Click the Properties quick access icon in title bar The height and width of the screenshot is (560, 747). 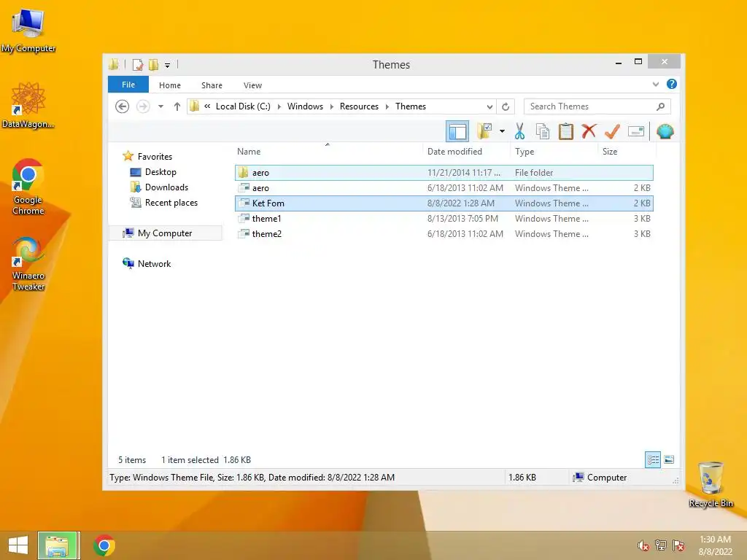[138, 65]
